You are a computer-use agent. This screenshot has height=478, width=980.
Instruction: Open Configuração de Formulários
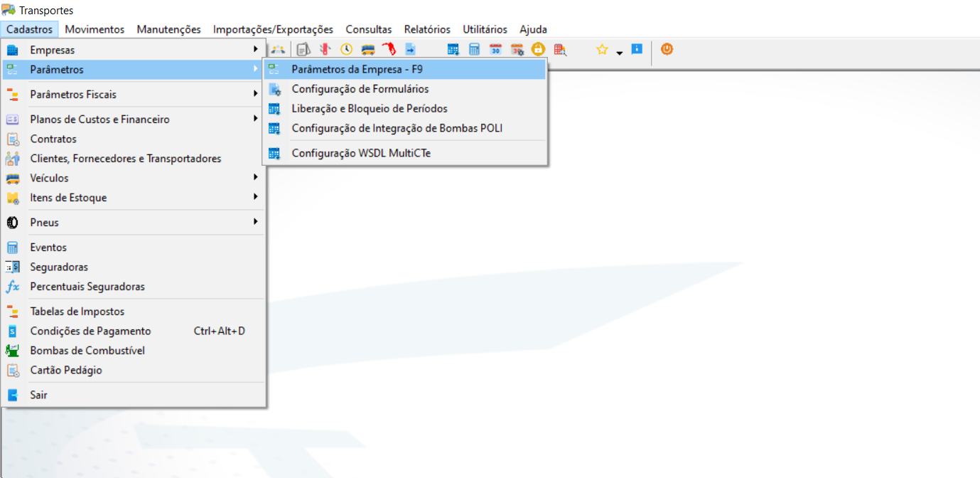pos(405,89)
